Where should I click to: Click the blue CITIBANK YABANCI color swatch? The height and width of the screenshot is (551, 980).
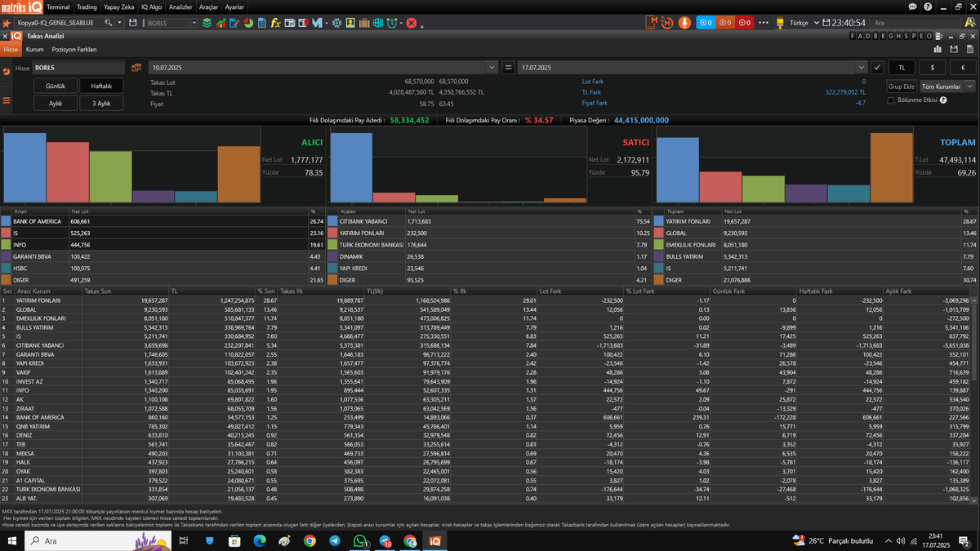click(332, 221)
